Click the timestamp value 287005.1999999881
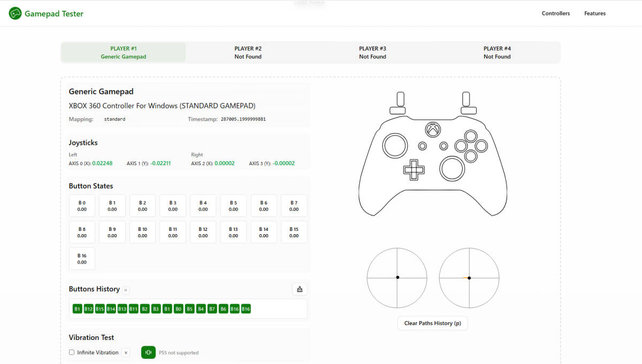642x364 pixels. (x=243, y=119)
